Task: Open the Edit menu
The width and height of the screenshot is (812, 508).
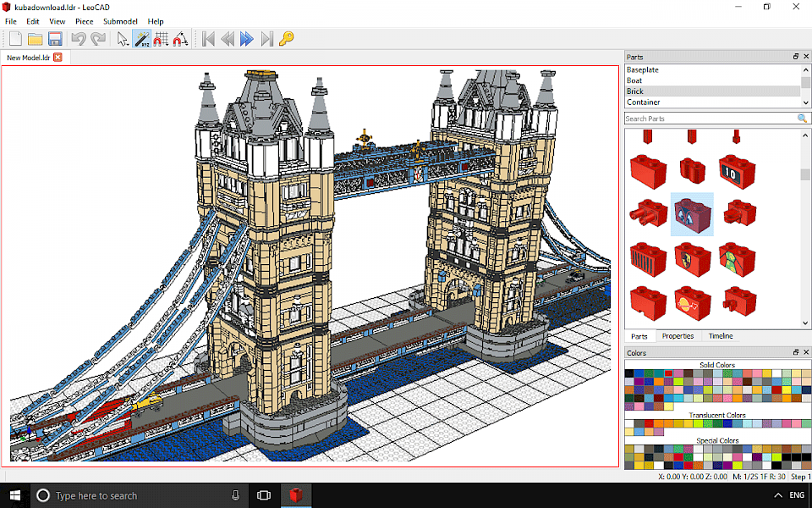Action: [33, 21]
